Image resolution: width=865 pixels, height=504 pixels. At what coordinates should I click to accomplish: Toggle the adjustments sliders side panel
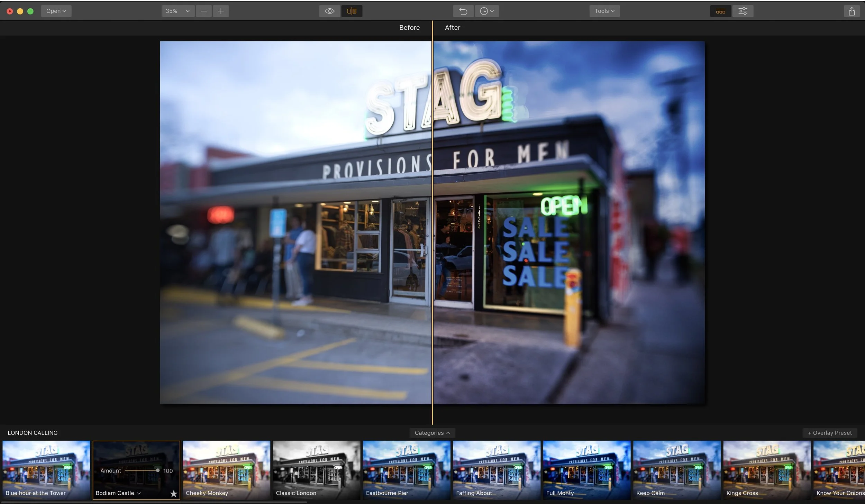743,11
